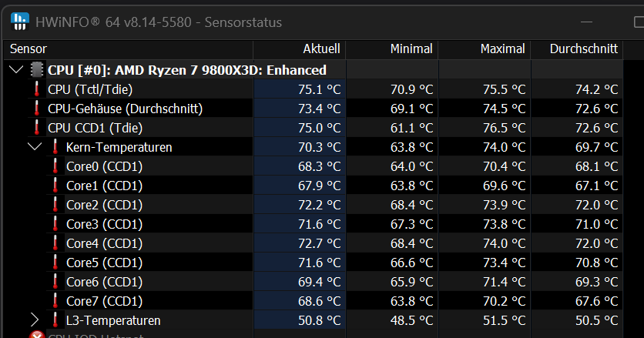The width and height of the screenshot is (644, 338).
Task: Click the Maximal column header
Action: pyautogui.click(x=485, y=49)
